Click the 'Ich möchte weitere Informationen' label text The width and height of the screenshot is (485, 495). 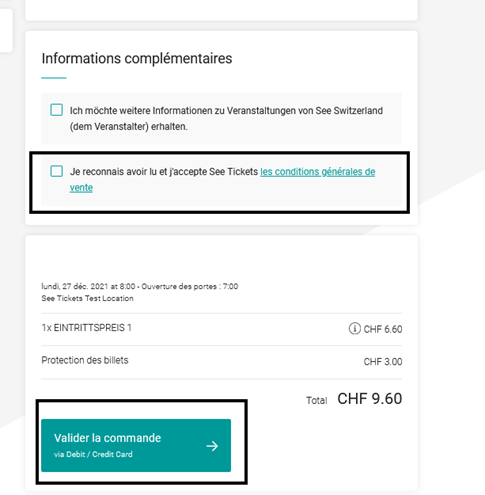[226, 118]
